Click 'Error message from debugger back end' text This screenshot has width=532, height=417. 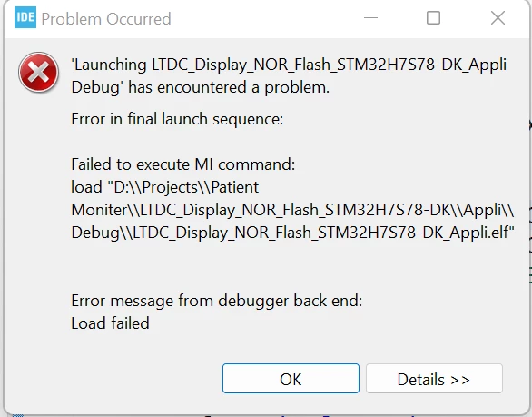click(x=217, y=301)
